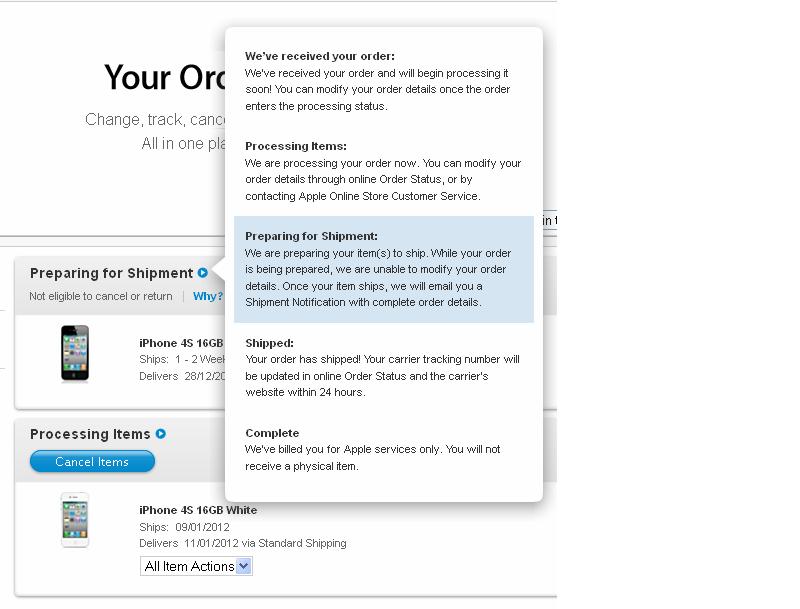Click the 'Your Ord' page title
Screen dimensions: 800x609
(x=164, y=78)
